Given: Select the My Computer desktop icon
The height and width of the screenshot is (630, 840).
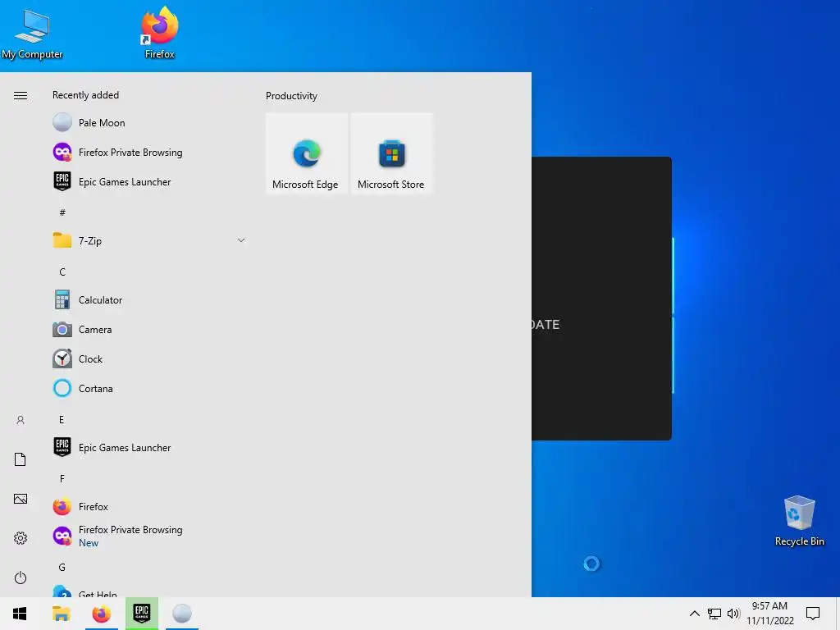Looking at the screenshot, I should (x=32, y=34).
